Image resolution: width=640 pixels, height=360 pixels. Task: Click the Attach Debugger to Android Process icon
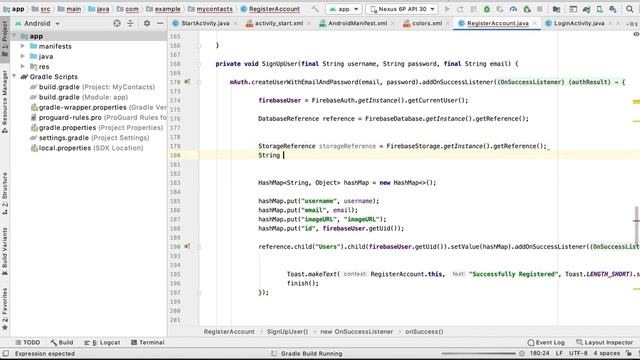527,9
